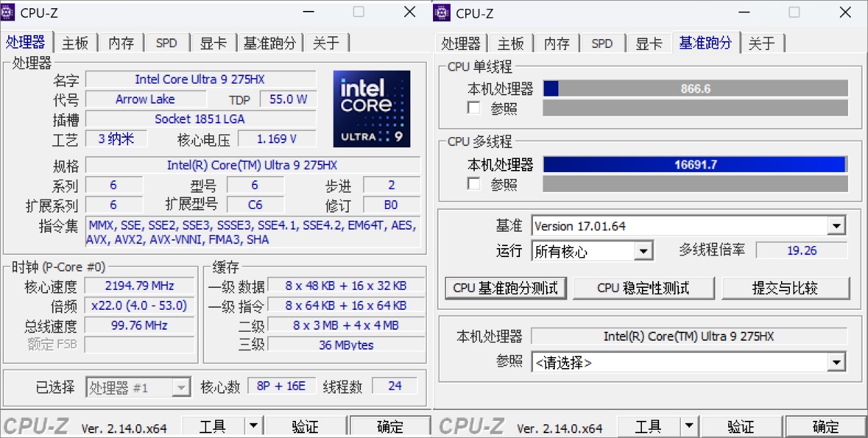The height and width of the screenshot is (438, 868).
Task: Click the 扩展型号 value C6
Action: (x=255, y=205)
